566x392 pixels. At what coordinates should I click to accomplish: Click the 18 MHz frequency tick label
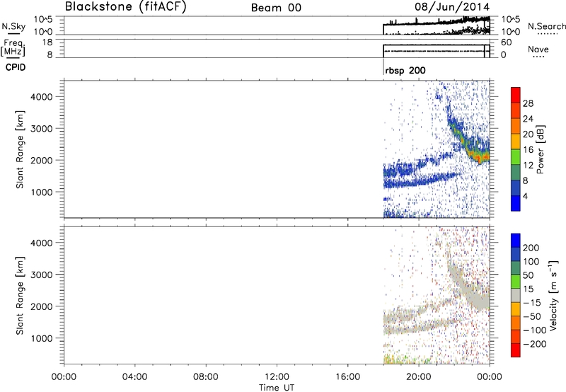pyautogui.click(x=47, y=42)
